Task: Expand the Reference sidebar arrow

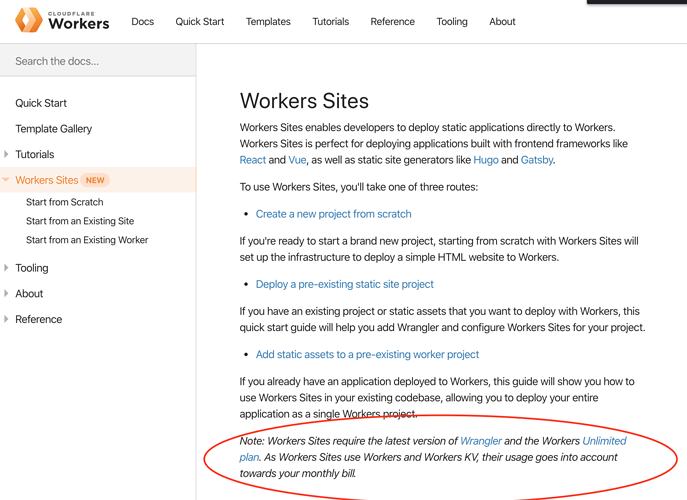Action: tap(7, 319)
